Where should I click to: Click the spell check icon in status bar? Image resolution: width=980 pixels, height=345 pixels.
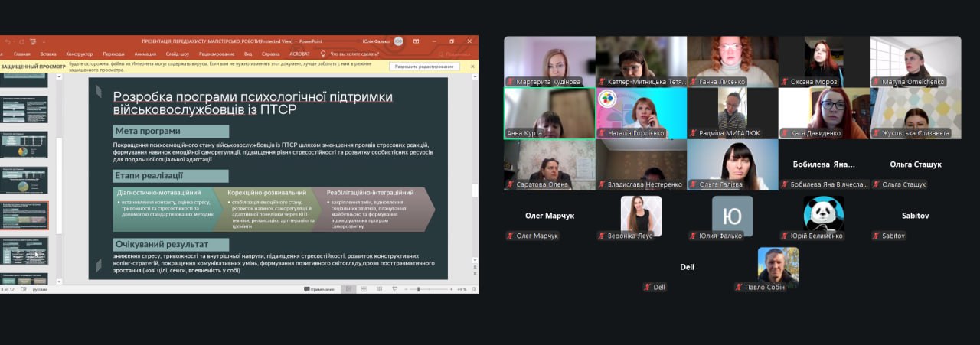click(24, 289)
